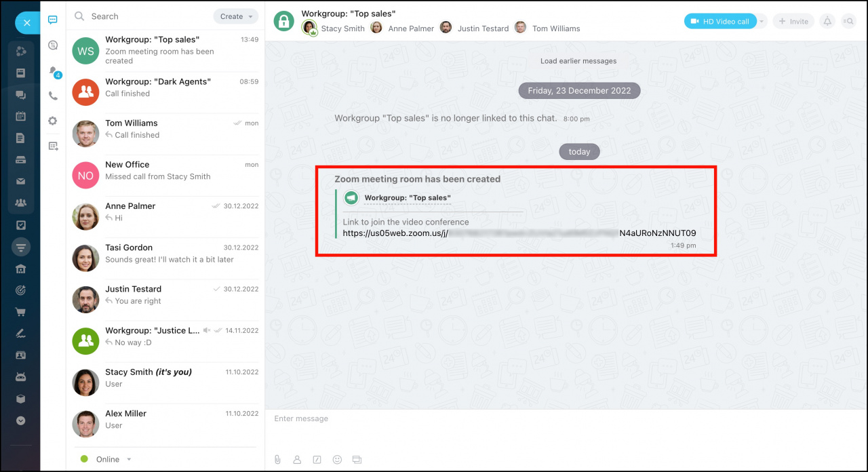This screenshot has width=868, height=472.
Task: Open the Alex Miller chat
Action: [x=165, y=424]
